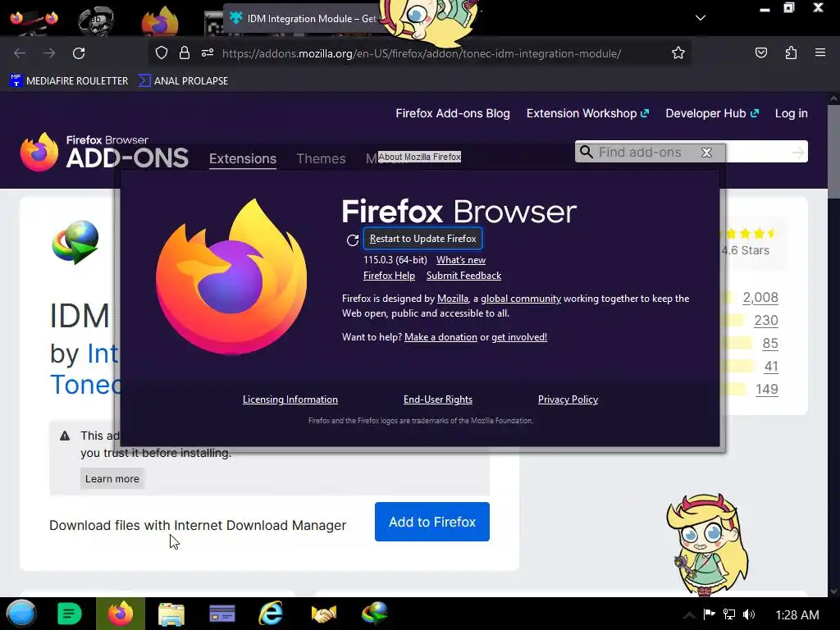Click the search magnifier icon
The width and height of the screenshot is (840, 630).
point(587,152)
